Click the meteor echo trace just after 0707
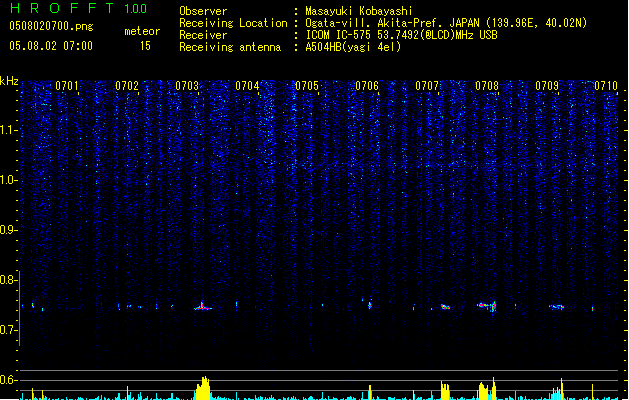Viewport: 629px width, 400px height. coord(445,307)
